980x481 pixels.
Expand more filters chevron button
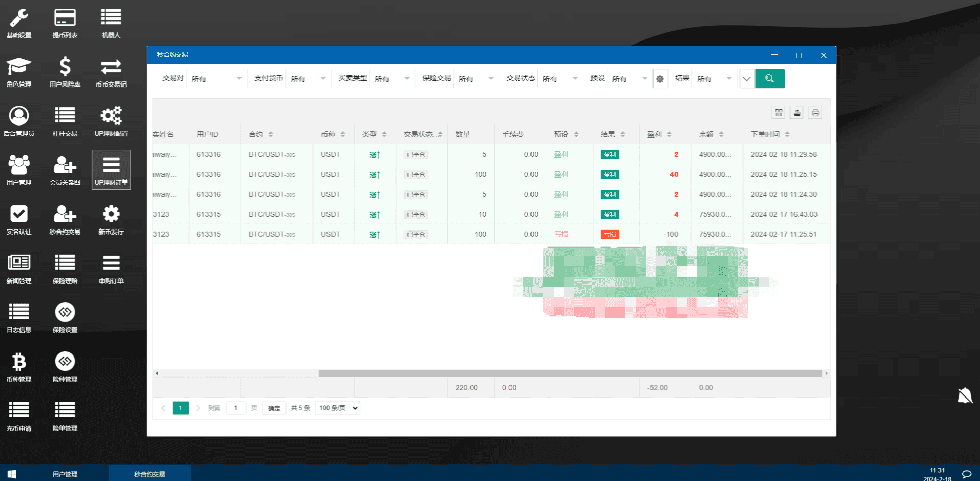click(x=747, y=79)
